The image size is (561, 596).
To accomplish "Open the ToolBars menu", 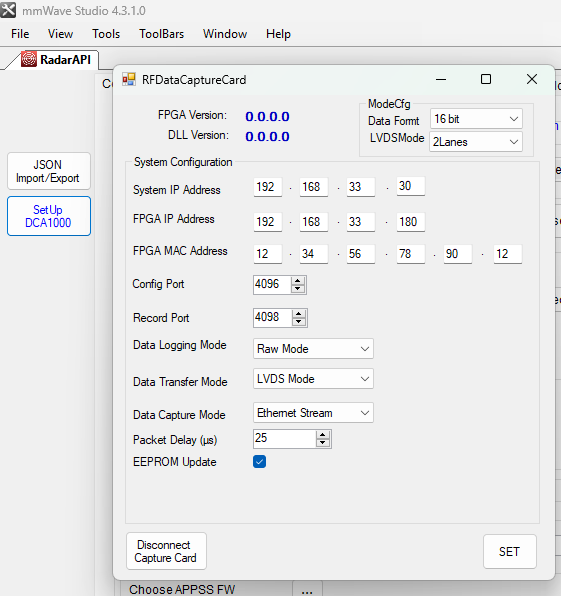I will [162, 34].
